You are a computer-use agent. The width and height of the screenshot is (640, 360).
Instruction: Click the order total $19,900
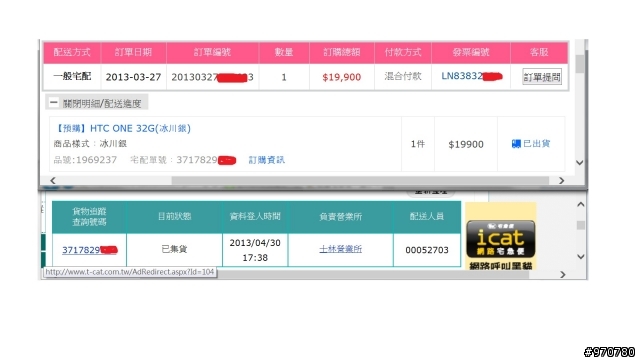[342, 77]
